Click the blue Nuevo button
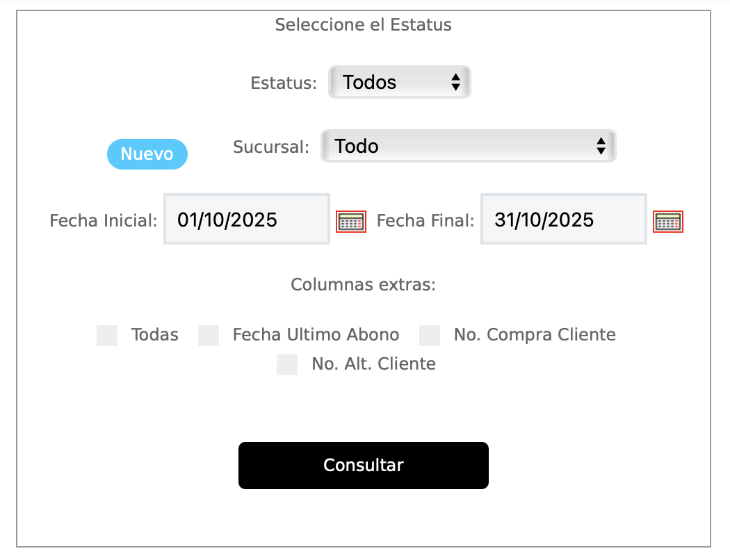730x560 pixels. click(147, 154)
